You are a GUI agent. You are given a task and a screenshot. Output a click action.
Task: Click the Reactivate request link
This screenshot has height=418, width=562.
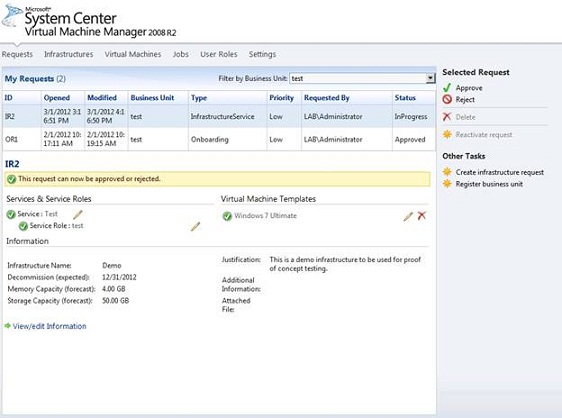click(x=484, y=135)
